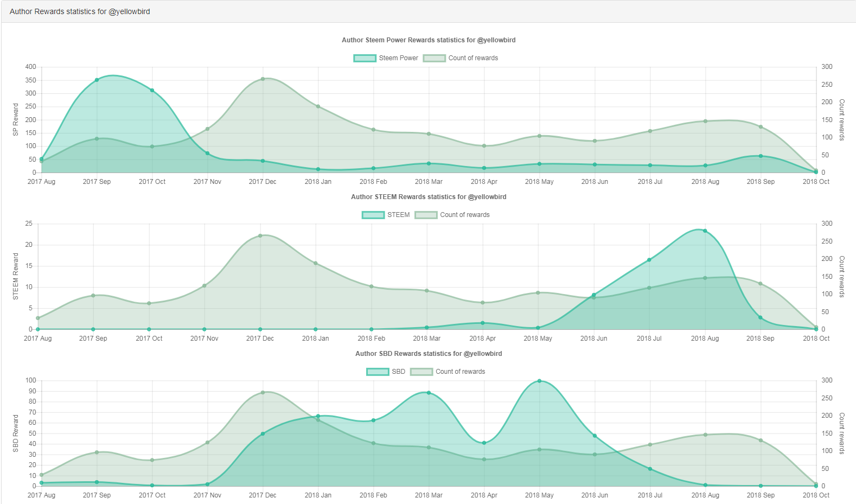Toggle Steem Power legend swatch in first chart
Screen dimensions: 856x504
pos(365,58)
